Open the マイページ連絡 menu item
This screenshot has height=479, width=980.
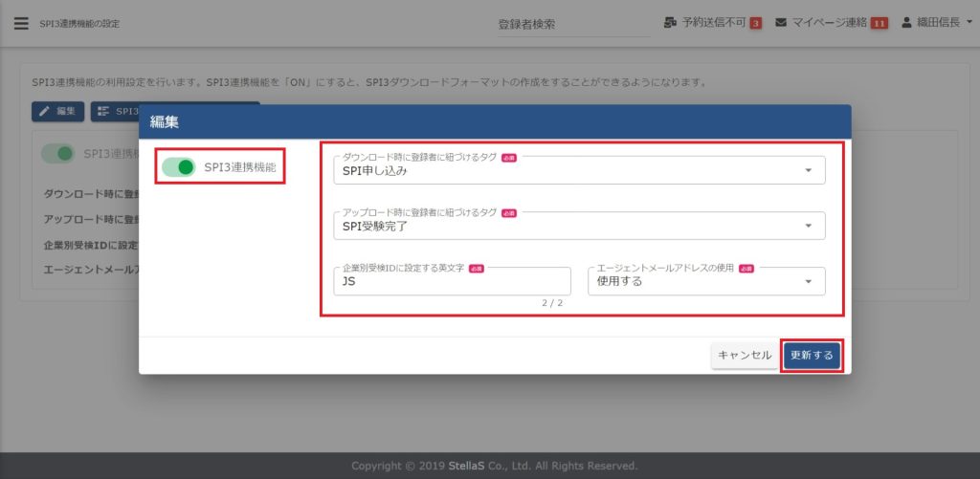coord(829,23)
